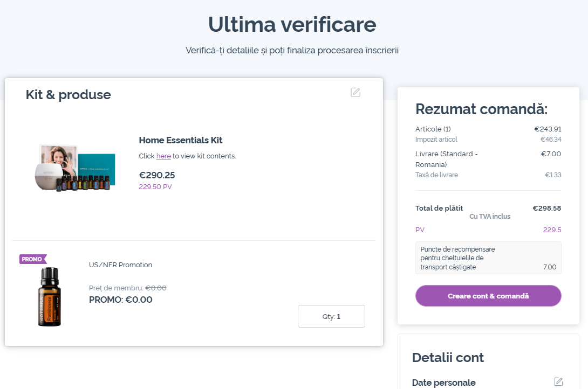The height and width of the screenshot is (389, 588).
Task: Select the Qty: 1 box
Action: tap(331, 316)
